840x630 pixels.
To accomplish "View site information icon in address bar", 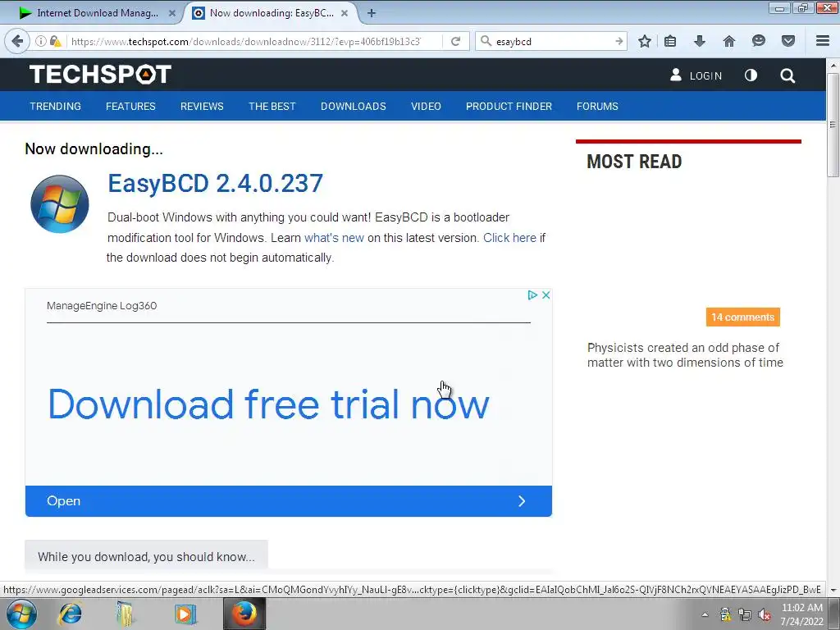I will (41, 41).
